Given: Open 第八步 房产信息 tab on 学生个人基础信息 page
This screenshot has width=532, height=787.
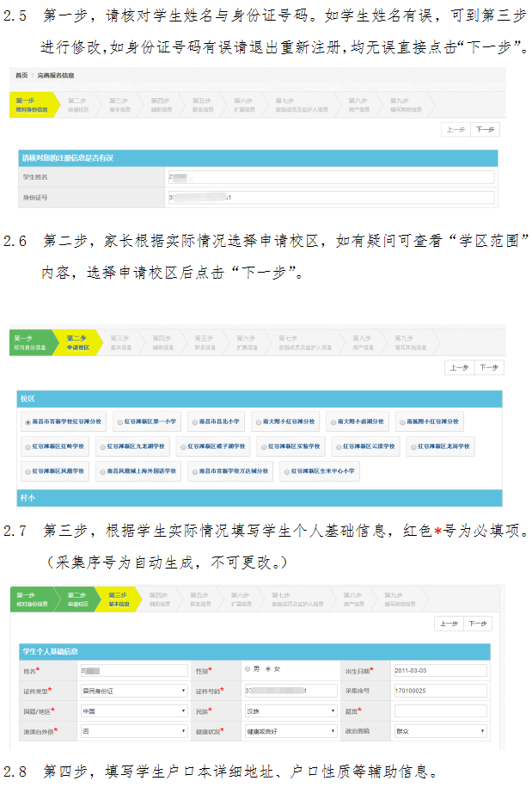Looking at the screenshot, I should coord(353,599).
